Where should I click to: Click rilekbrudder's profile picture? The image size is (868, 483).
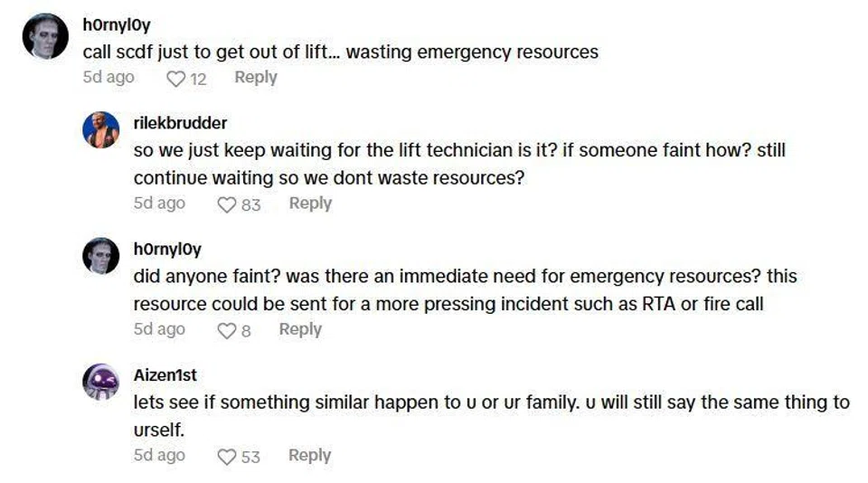(x=101, y=130)
